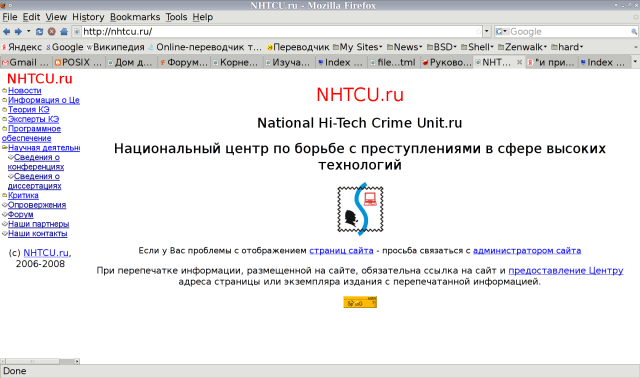Viewport: 640px width, 378px height.
Task: Click the yellow counter badge at page bottom
Action: click(x=360, y=302)
